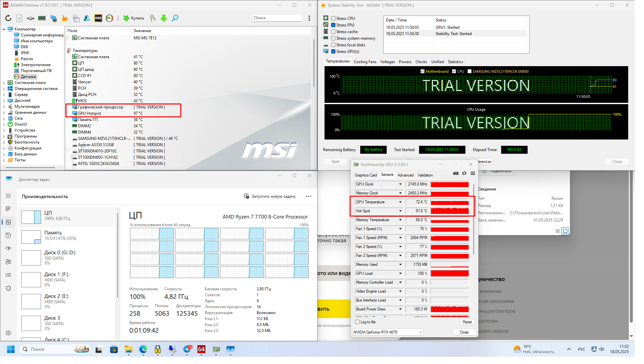Open the NVIDIA GeForce RTX 4070 GPU selector
644x364 pixels.
pyautogui.click(x=388, y=332)
